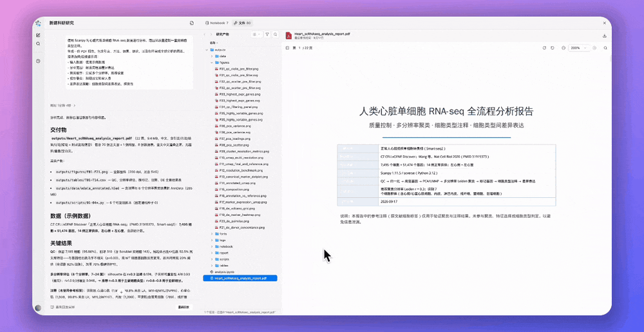Expand the fonts folder
The image size is (644, 332).
[211, 233]
